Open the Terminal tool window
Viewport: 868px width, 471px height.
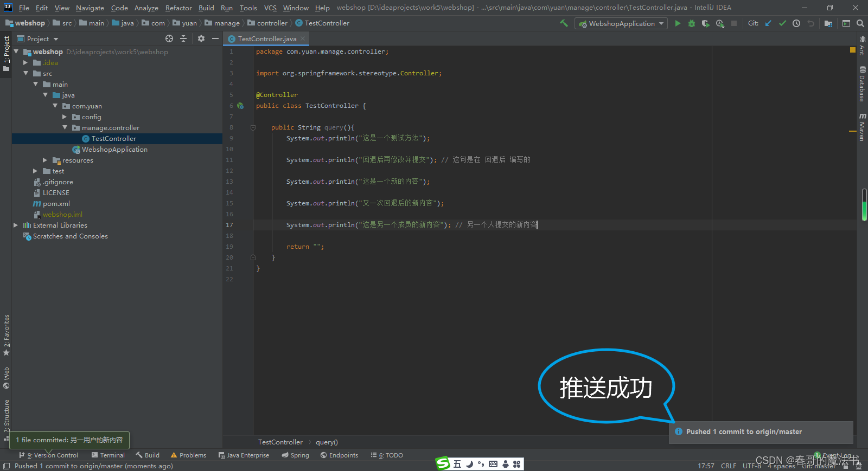(108, 455)
